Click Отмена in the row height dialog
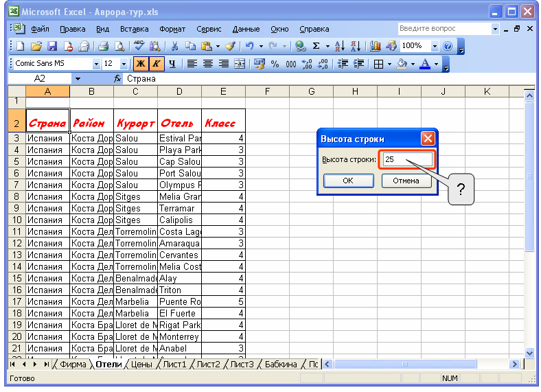 coord(406,181)
